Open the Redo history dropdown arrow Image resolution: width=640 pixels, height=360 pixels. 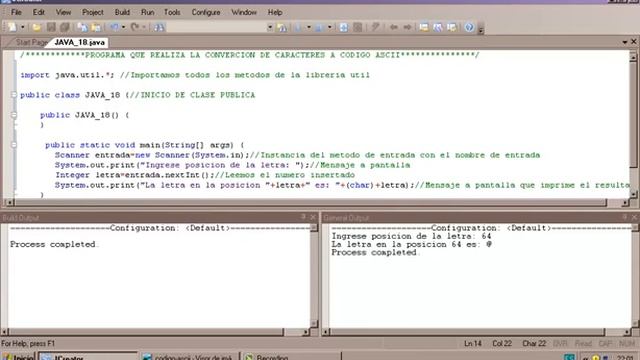144,27
